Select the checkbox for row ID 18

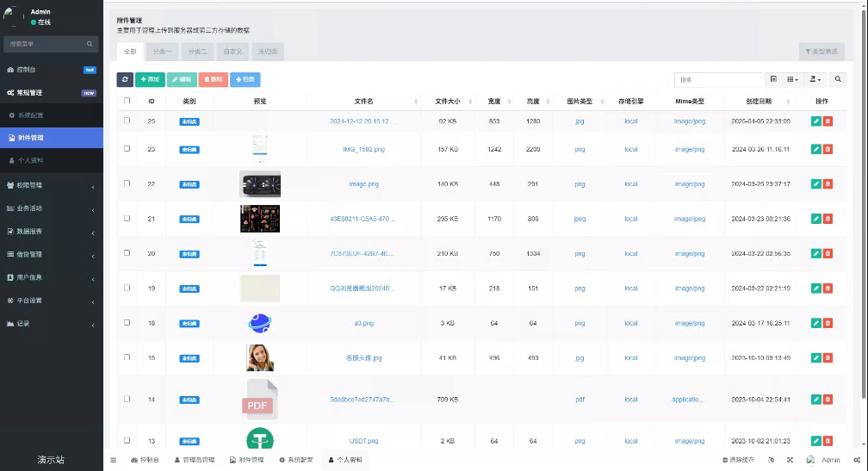pos(127,323)
